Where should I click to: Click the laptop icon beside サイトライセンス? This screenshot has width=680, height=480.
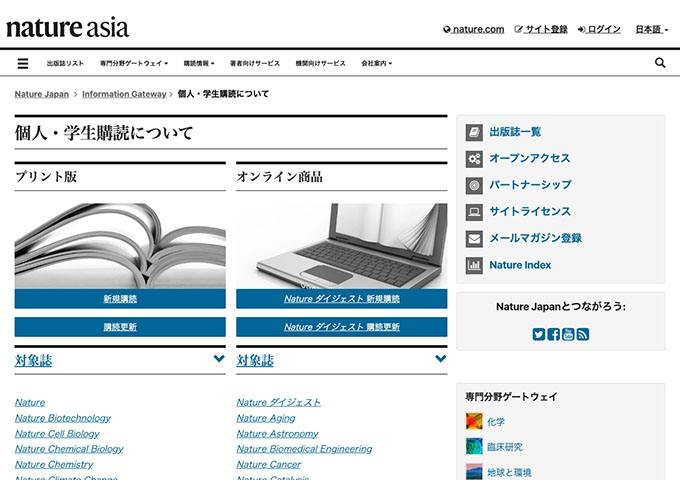474,212
